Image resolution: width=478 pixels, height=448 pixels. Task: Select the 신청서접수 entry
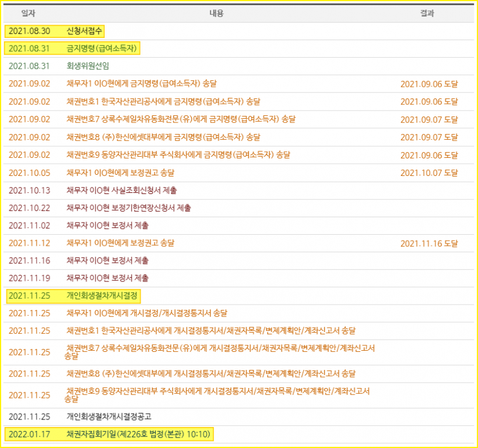84,31
